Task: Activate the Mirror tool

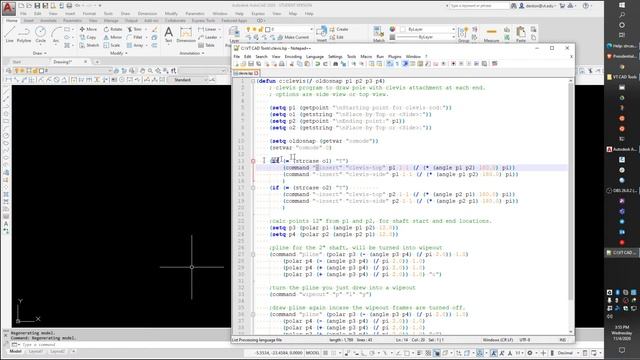Action: 113,37
